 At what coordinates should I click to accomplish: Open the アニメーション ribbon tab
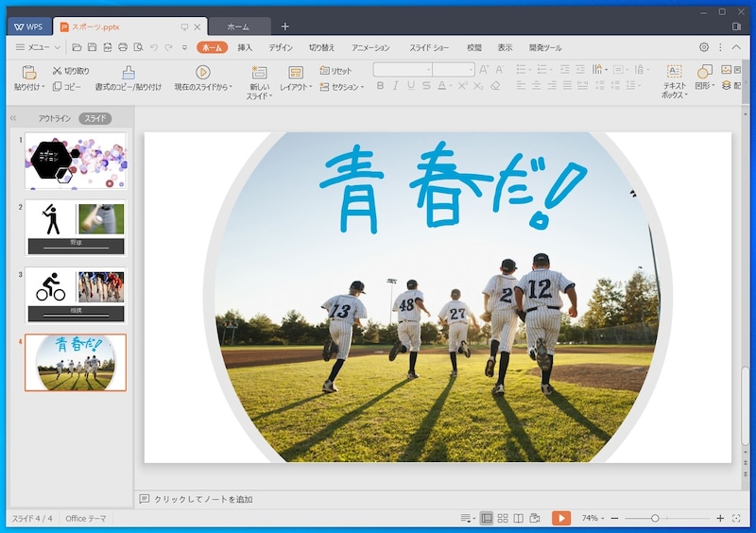(370, 47)
